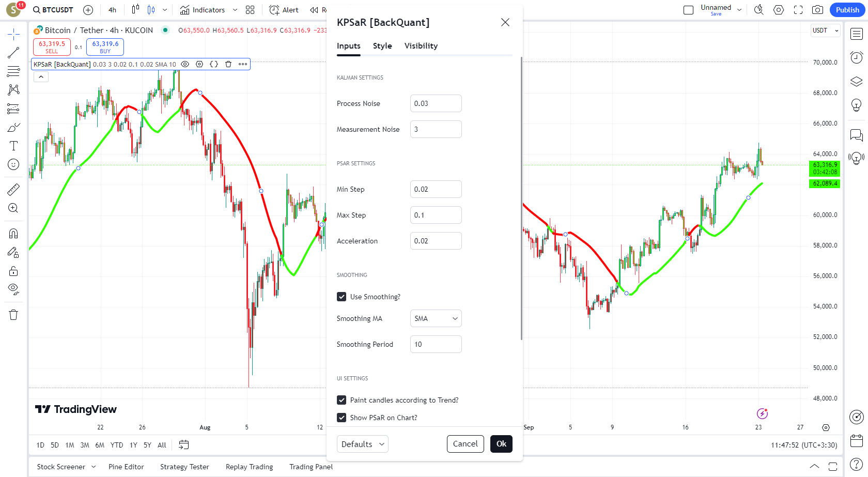The width and height of the screenshot is (868, 477).
Task: Open indicator templates grid icon
Action: click(x=250, y=10)
